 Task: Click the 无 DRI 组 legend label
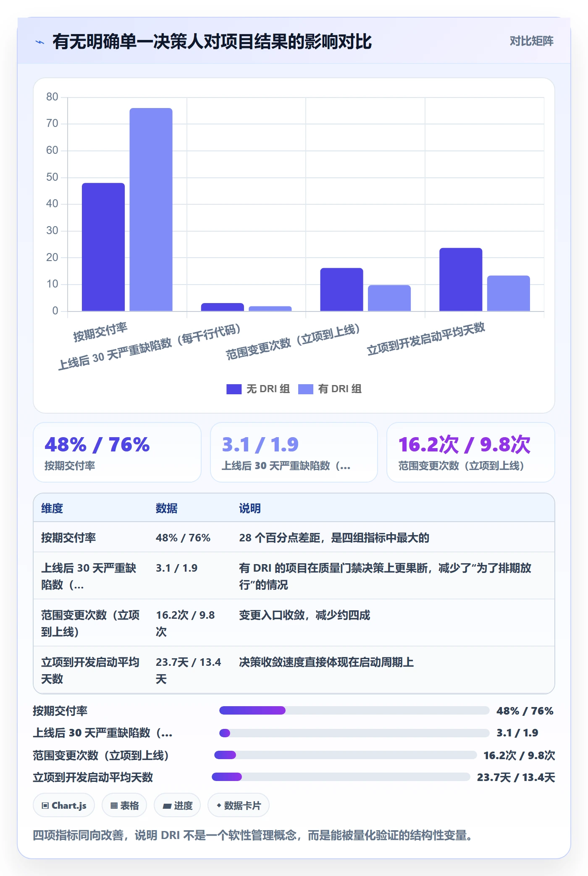[x=268, y=389]
